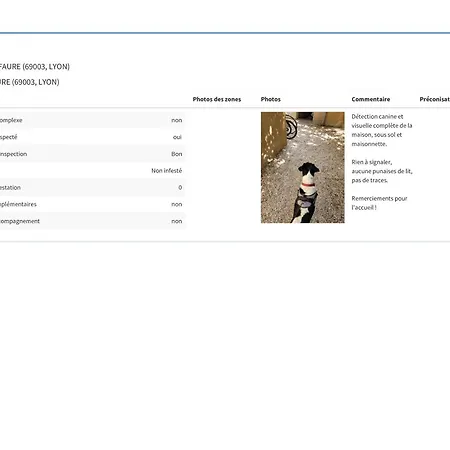Click the 'non' value in 'plémentaires' row
This screenshot has height=450, width=450.
coord(177,204)
